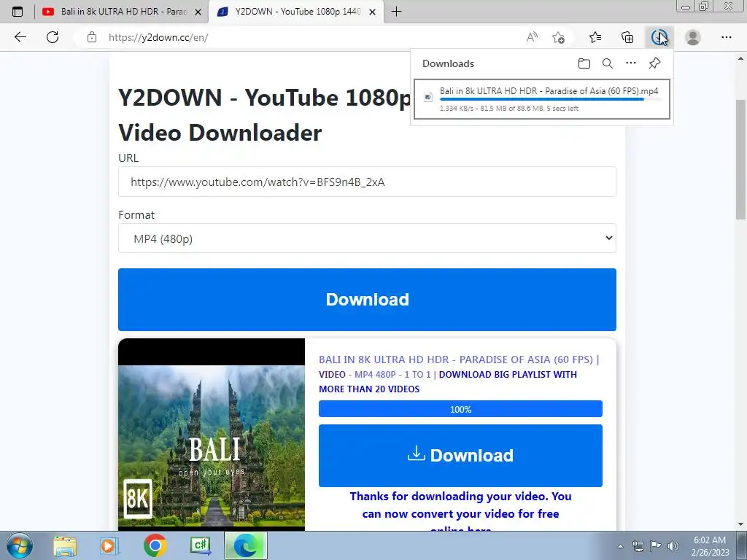Screen dimensions: 747x560
Task: Click the downloading Bali mp4 file name
Action: [x=549, y=90]
